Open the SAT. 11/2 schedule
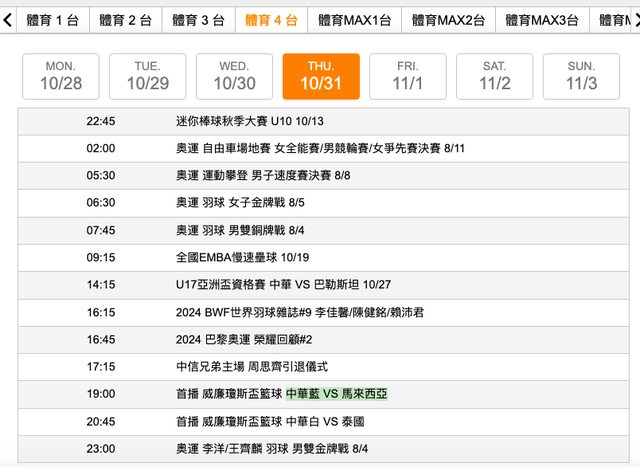 pos(494,76)
